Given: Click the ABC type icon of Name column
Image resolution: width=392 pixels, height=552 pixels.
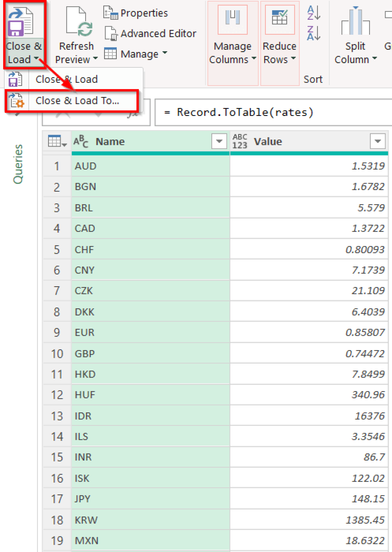Looking at the screenshot, I should [x=81, y=141].
